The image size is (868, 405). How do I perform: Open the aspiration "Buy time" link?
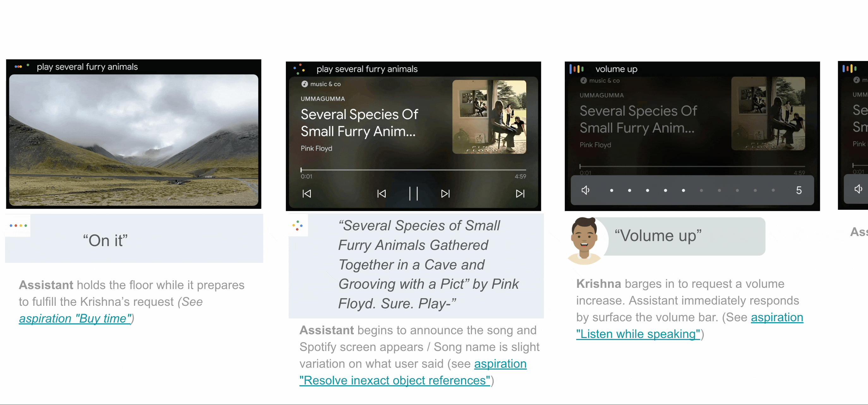[x=75, y=318]
